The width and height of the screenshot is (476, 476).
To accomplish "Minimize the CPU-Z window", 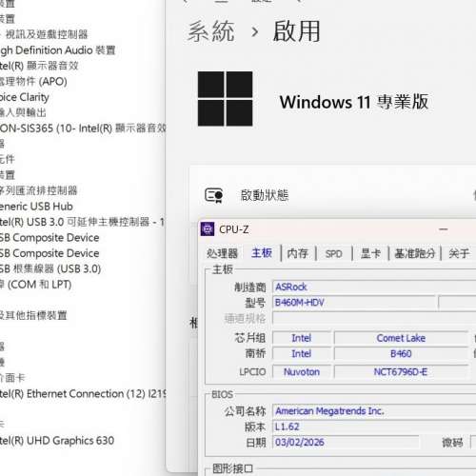I will (x=444, y=229).
